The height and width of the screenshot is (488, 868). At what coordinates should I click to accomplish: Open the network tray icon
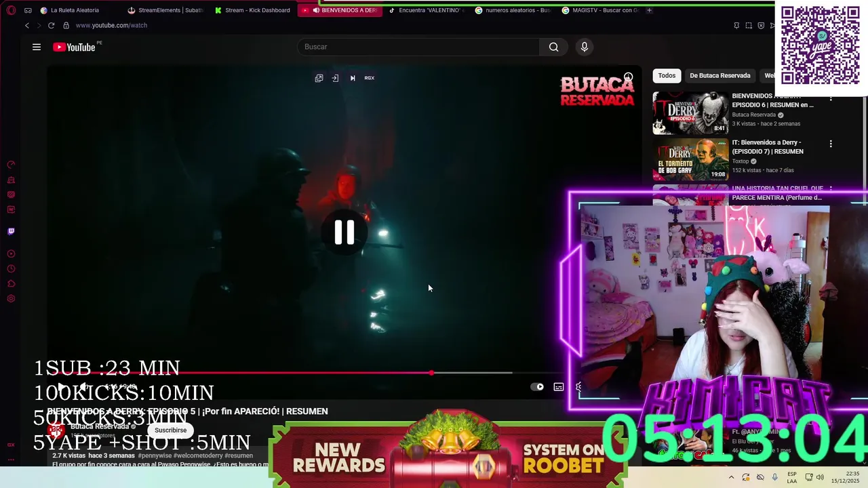809,477
